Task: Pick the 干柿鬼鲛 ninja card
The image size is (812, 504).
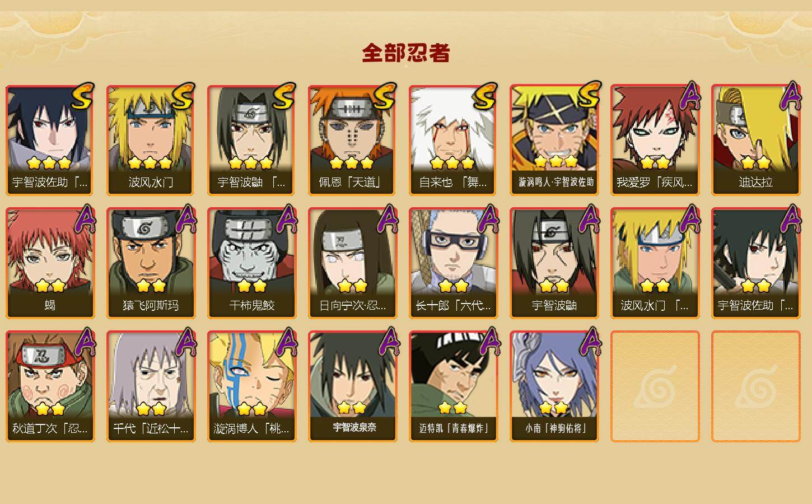Action: [251, 263]
